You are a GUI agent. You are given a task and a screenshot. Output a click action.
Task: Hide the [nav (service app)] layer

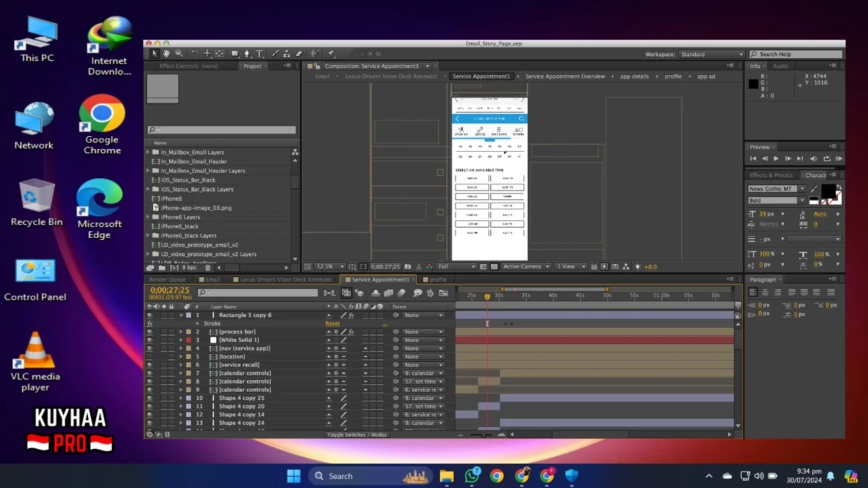(150, 348)
